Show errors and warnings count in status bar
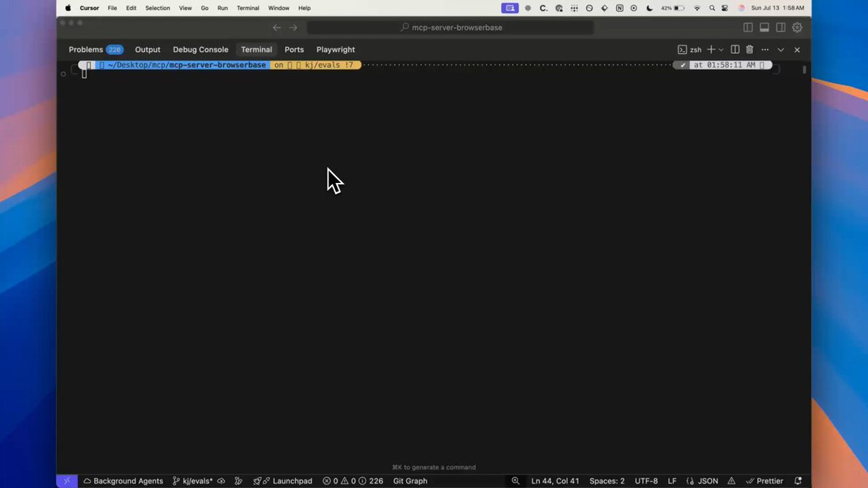Image resolution: width=868 pixels, height=488 pixels. pyautogui.click(x=353, y=481)
